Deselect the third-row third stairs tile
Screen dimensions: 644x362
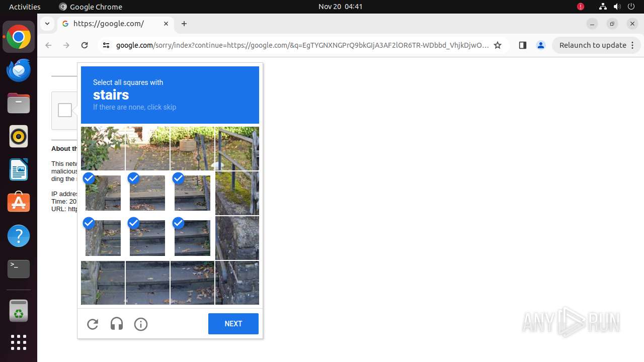click(x=192, y=238)
